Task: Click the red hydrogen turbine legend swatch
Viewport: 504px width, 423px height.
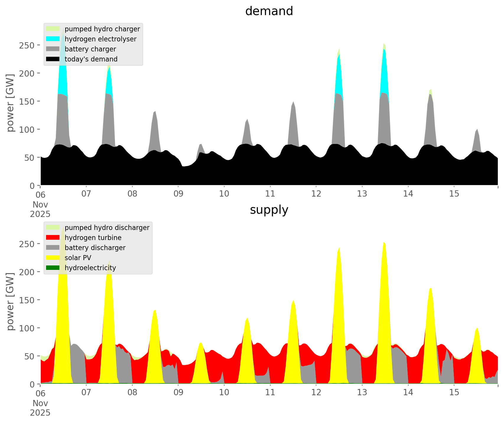Action: pos(53,238)
